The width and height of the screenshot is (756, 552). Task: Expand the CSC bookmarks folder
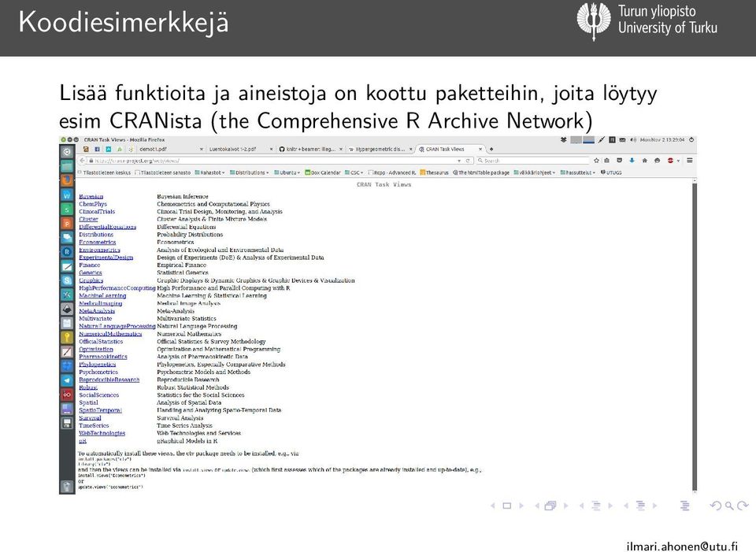tap(354, 172)
